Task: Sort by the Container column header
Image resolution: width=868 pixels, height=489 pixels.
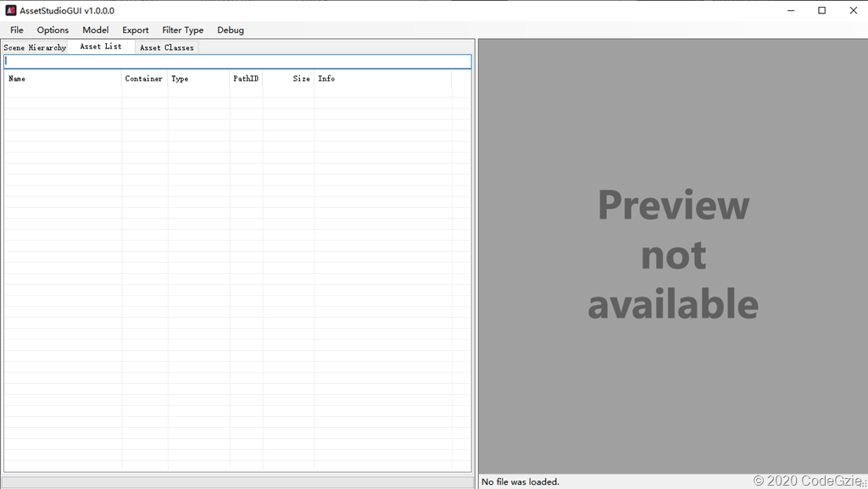Action: (x=144, y=79)
